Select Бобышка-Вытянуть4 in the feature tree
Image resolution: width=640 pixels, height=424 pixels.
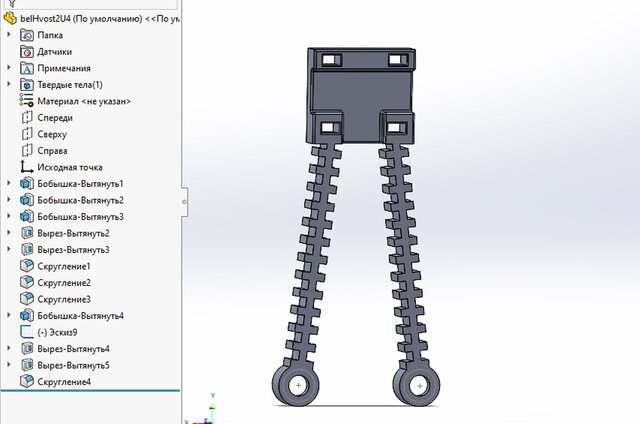80,316
